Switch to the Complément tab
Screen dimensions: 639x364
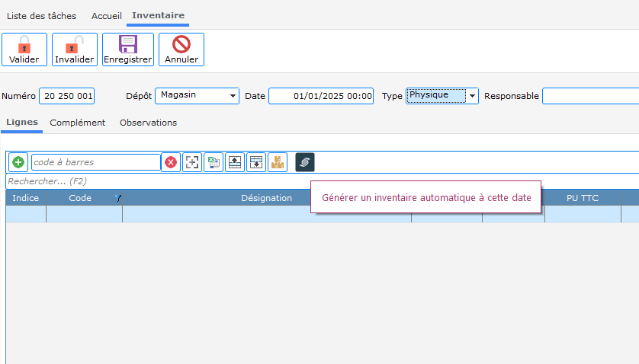(78, 123)
